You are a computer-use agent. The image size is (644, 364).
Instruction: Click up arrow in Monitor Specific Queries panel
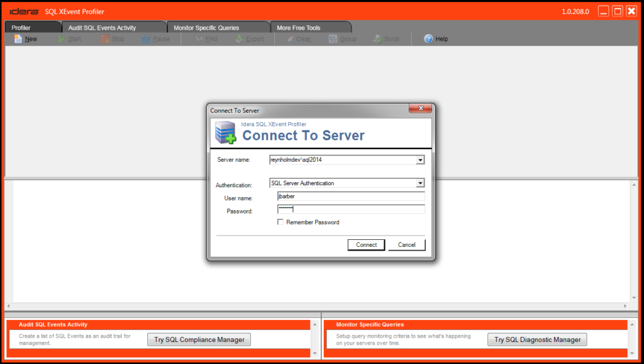tap(632, 324)
